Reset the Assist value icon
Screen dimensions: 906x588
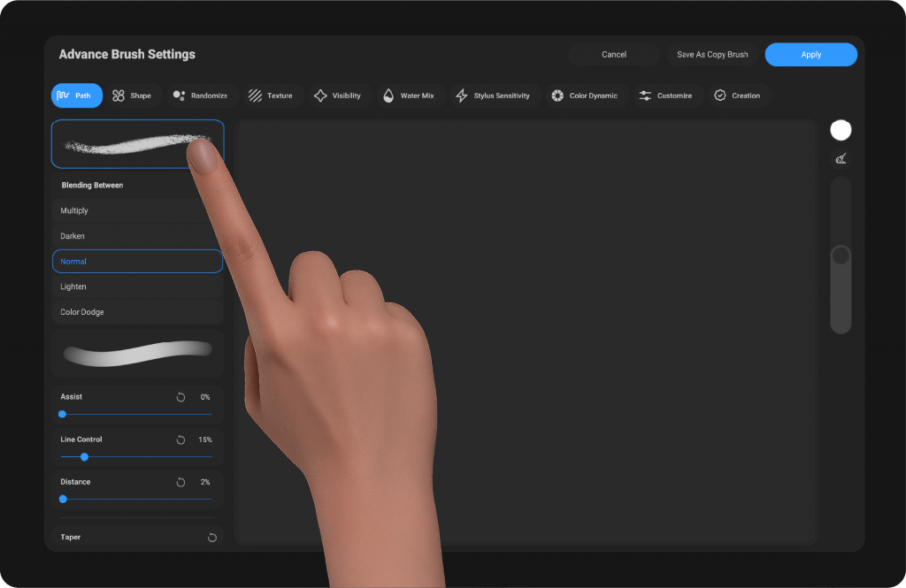[180, 397]
